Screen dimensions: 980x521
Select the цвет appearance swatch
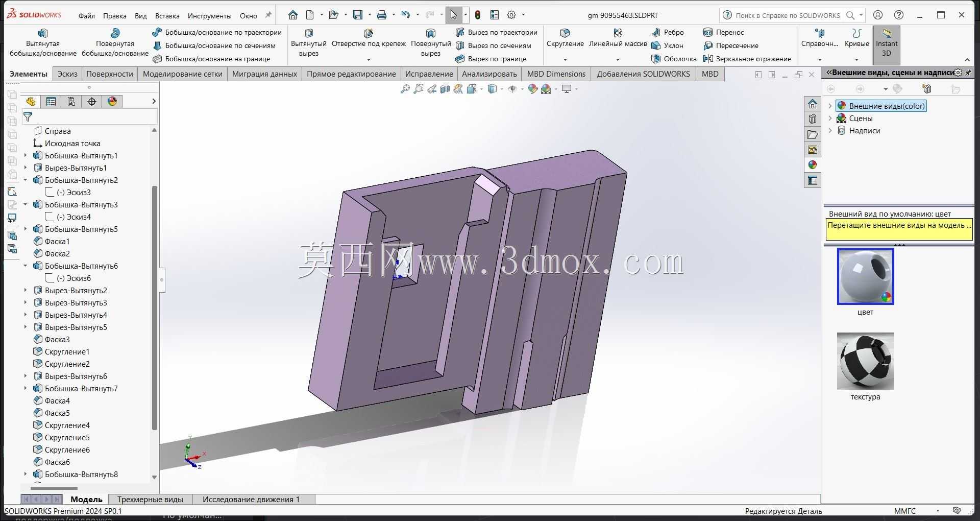click(866, 276)
